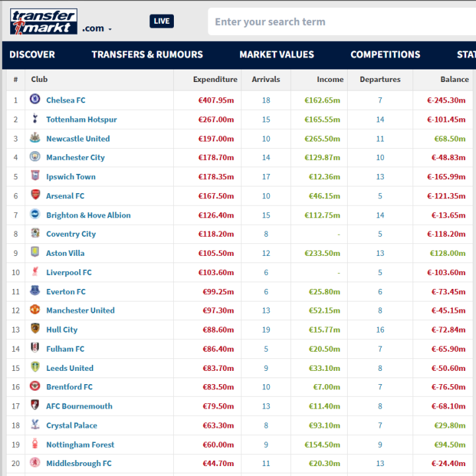Click the Newcastle United crest icon
The height and width of the screenshot is (476, 476).
[35, 138]
